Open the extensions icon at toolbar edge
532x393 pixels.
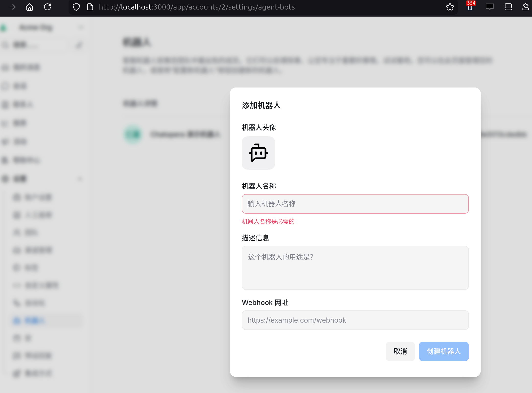(525, 7)
